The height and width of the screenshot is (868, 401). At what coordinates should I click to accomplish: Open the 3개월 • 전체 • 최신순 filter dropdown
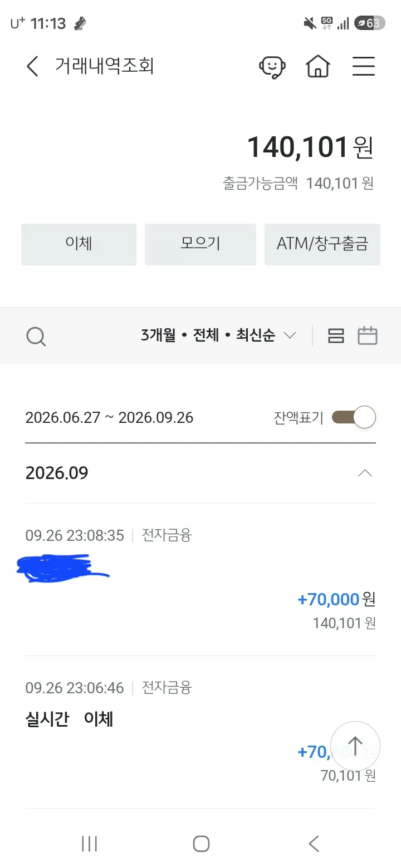(218, 336)
